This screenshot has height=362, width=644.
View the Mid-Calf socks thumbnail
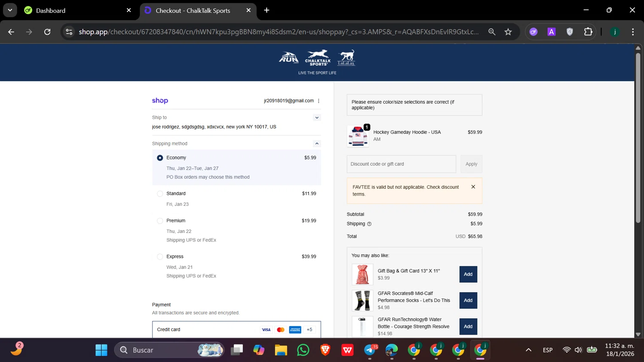coord(362,300)
